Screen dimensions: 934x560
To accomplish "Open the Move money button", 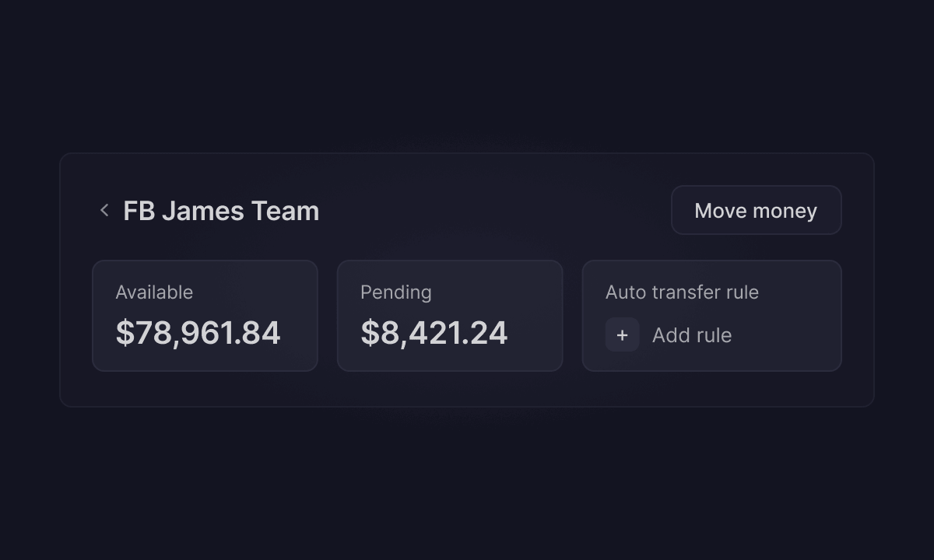I will pyautogui.click(x=757, y=210).
